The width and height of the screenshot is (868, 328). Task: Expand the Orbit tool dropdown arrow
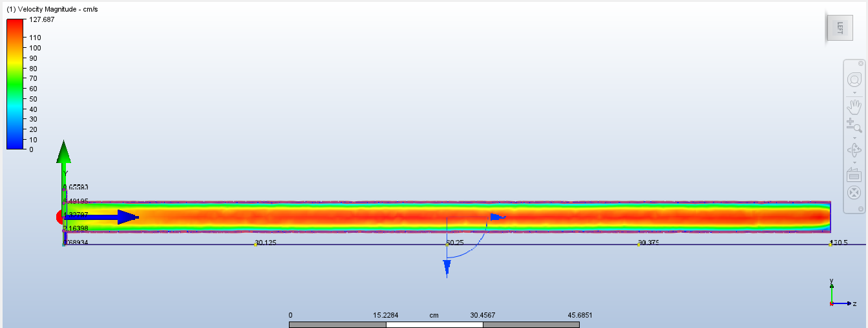[854, 163]
